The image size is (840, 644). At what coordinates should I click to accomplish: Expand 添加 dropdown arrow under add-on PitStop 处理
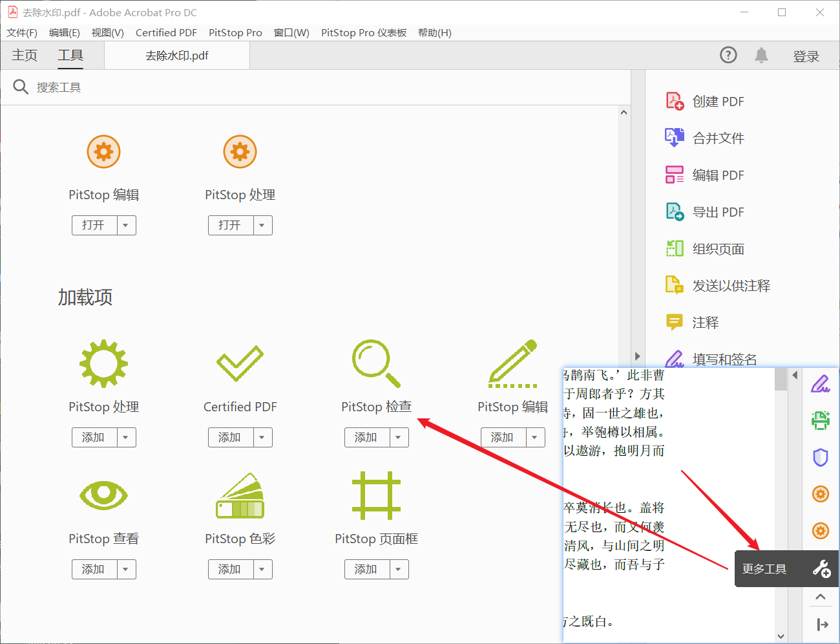click(x=126, y=438)
